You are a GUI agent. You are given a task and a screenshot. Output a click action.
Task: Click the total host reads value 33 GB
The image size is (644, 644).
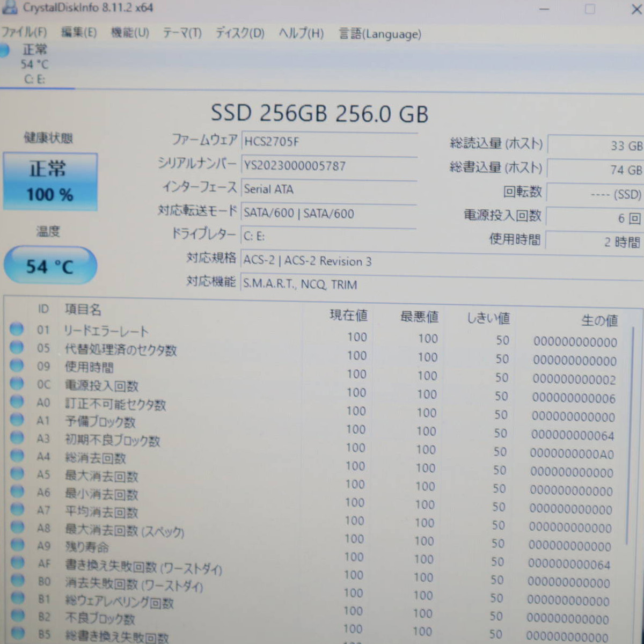(x=595, y=145)
